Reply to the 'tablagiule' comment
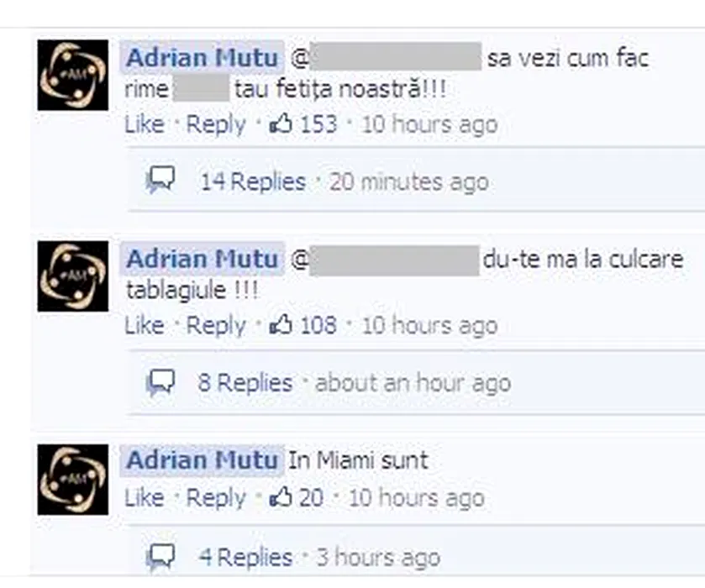 (x=216, y=325)
